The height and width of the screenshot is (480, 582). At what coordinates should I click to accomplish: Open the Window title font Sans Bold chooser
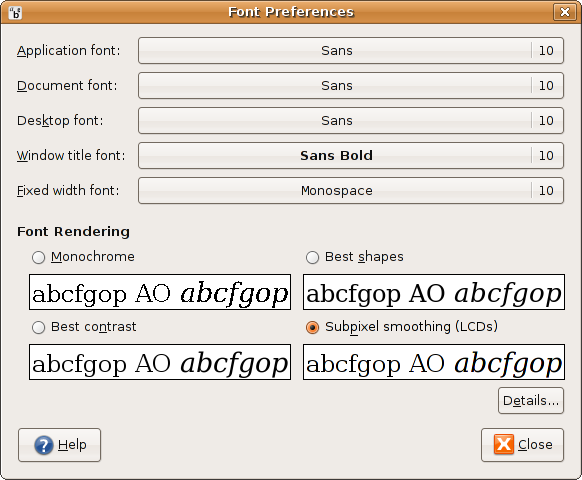(x=351, y=156)
